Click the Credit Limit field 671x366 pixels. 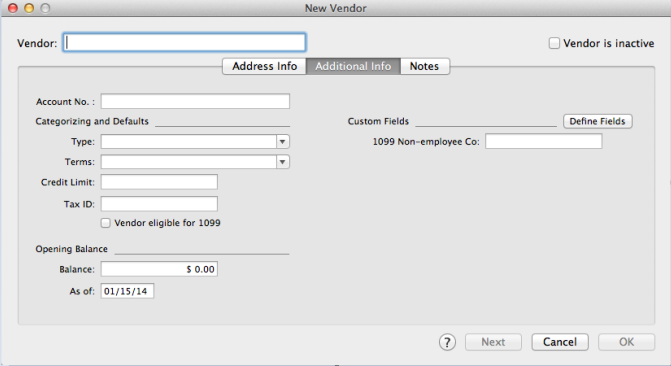(x=159, y=182)
